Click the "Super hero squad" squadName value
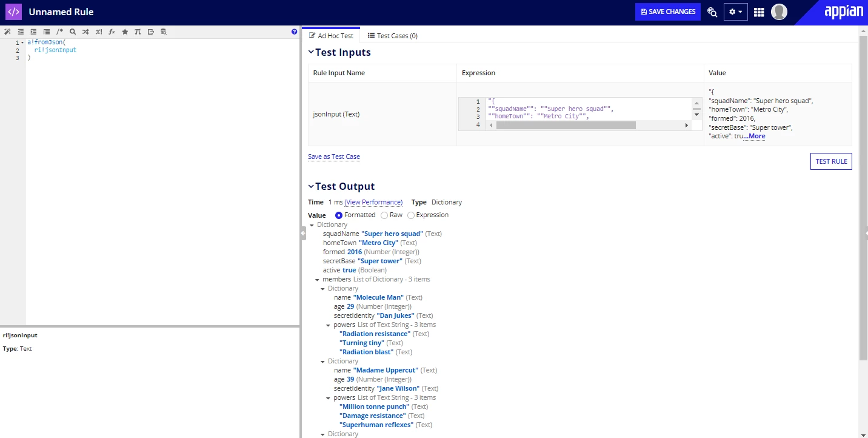Screen dimensions: 868x438 [392, 234]
